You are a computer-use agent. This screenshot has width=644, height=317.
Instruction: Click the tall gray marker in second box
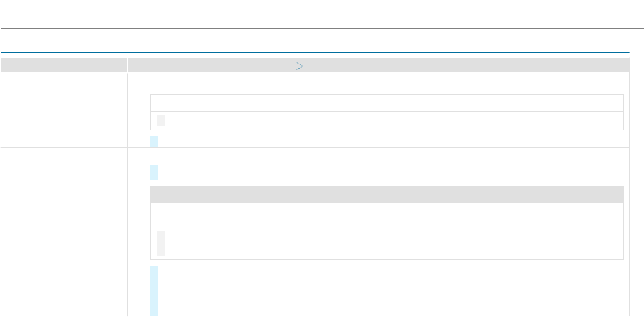tap(161, 243)
